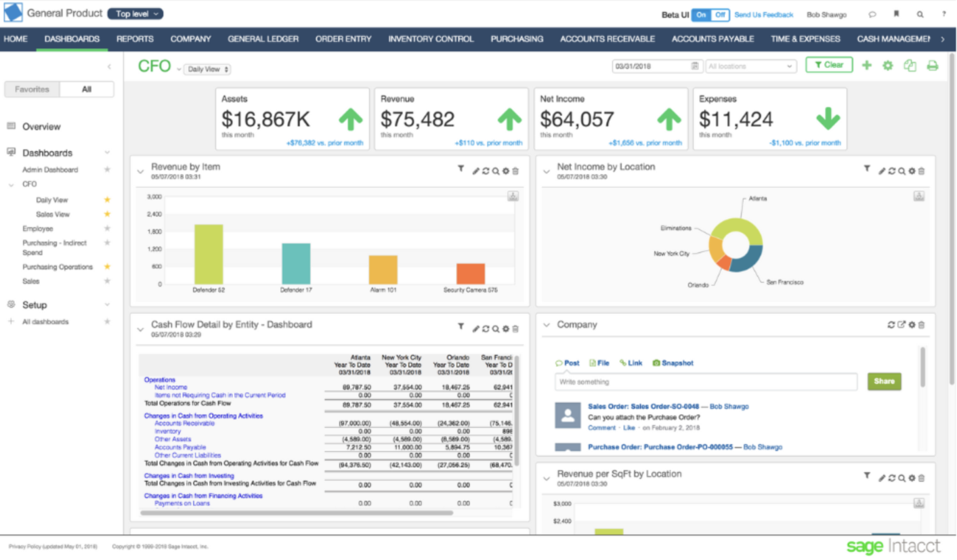Switch to the General Ledger tab
Viewport: 957px width, 560px height.
[263, 39]
